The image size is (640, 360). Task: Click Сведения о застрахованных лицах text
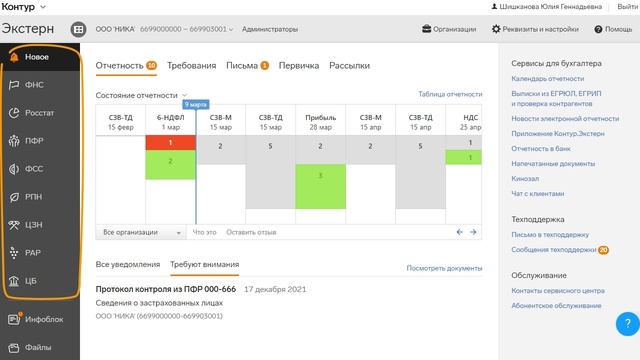click(x=159, y=303)
